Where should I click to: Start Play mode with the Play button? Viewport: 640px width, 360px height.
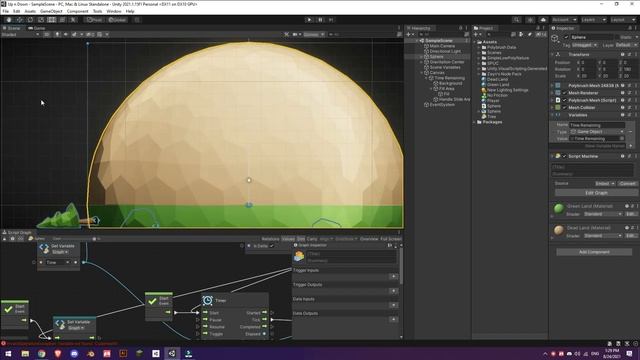(x=309, y=20)
